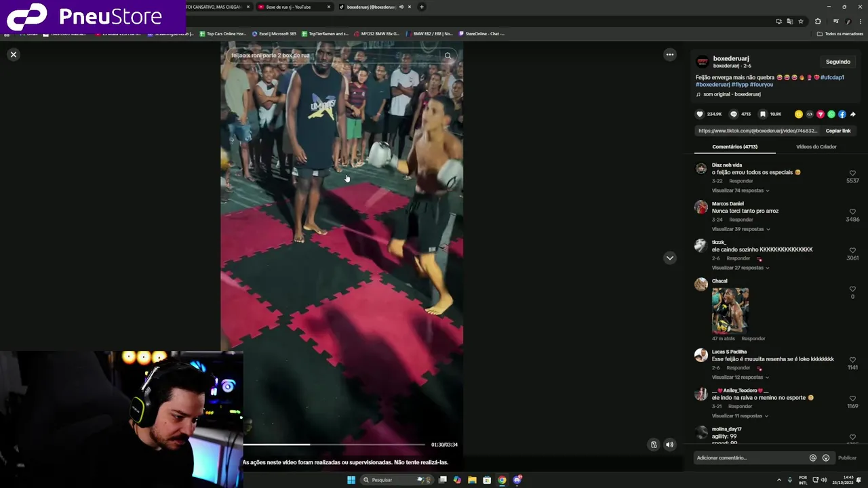
Task: Open the #fouryou hashtag link
Action: click(761, 85)
